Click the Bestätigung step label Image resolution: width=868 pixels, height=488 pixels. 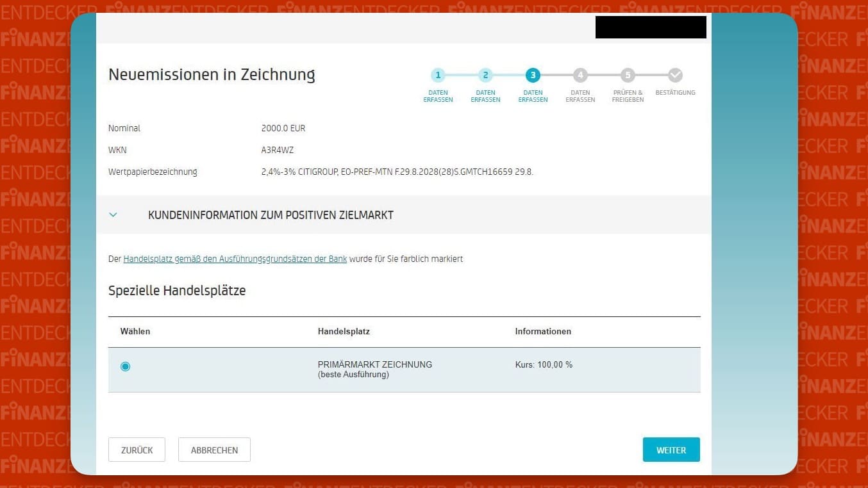(x=675, y=93)
